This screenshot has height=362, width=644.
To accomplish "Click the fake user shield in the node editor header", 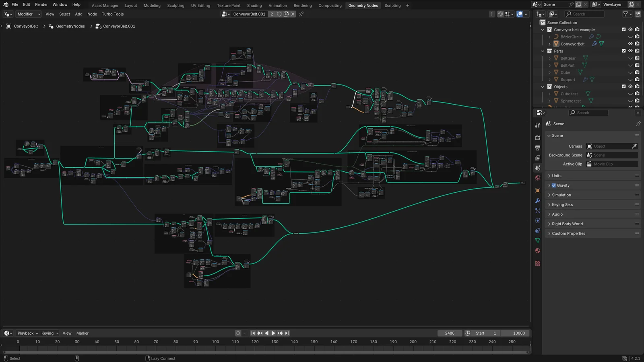I will click(x=279, y=14).
